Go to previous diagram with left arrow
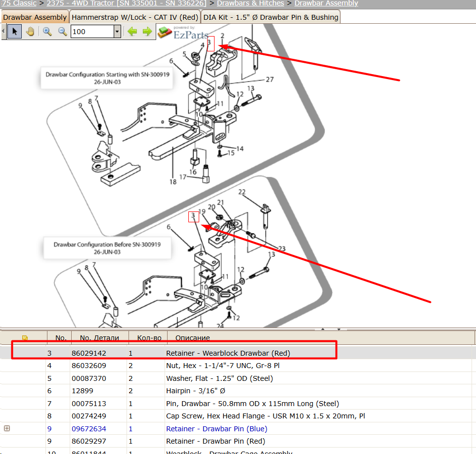This screenshot has width=476, height=454. tap(132, 32)
